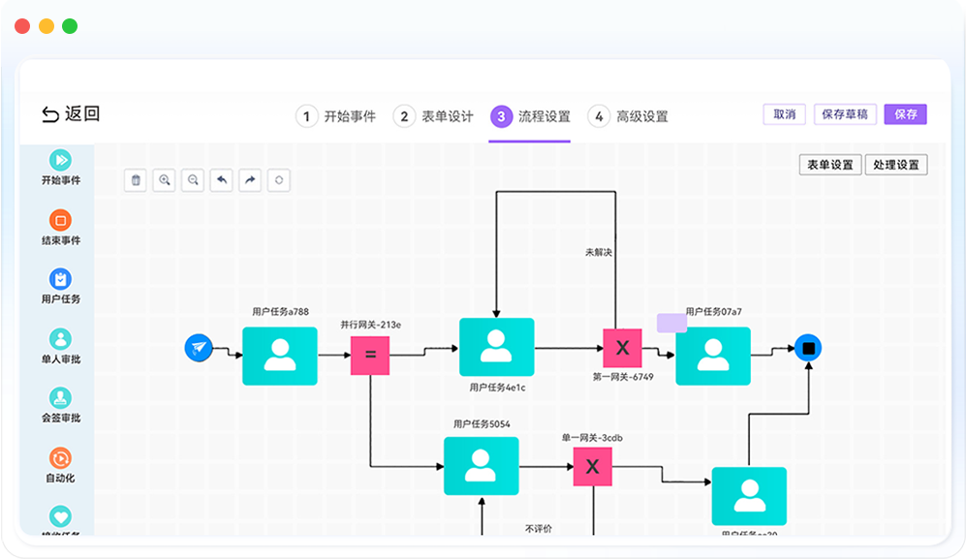Select 开始事件 icon in the sidebar
Viewport: 966px width, 560px height.
coord(60,161)
